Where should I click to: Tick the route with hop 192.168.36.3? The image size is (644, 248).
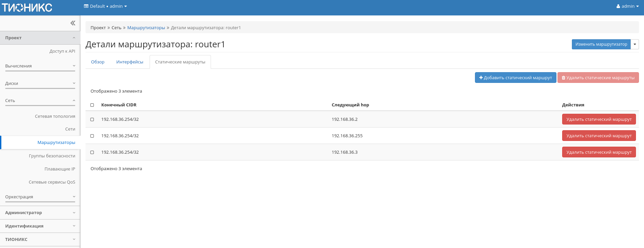coord(92,152)
